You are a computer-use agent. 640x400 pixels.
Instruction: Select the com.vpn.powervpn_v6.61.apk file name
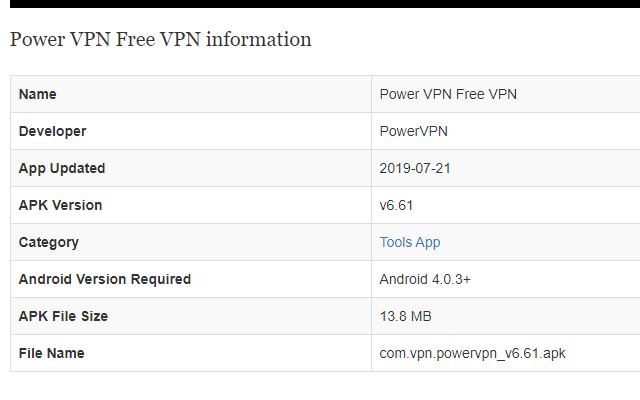click(x=473, y=353)
